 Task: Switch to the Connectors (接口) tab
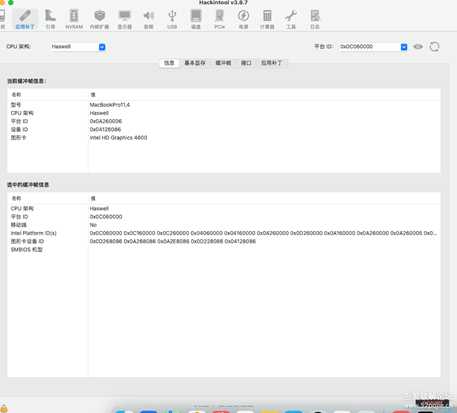(246, 63)
